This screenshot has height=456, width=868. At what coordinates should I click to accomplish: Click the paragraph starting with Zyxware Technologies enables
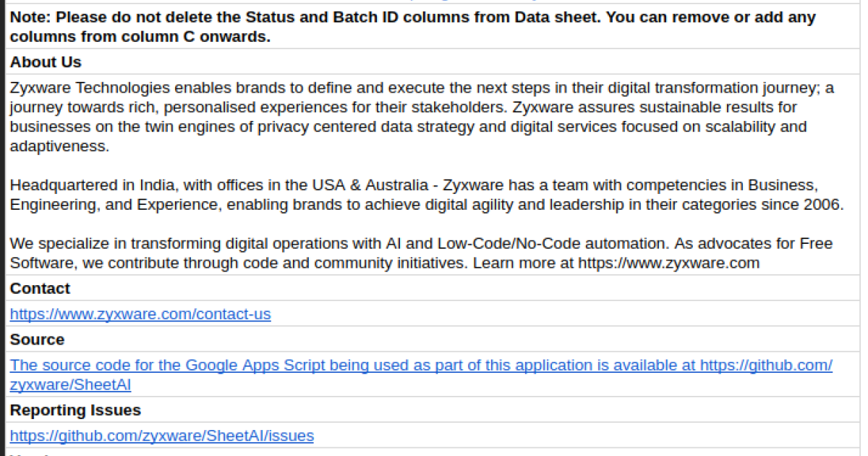coord(420,117)
